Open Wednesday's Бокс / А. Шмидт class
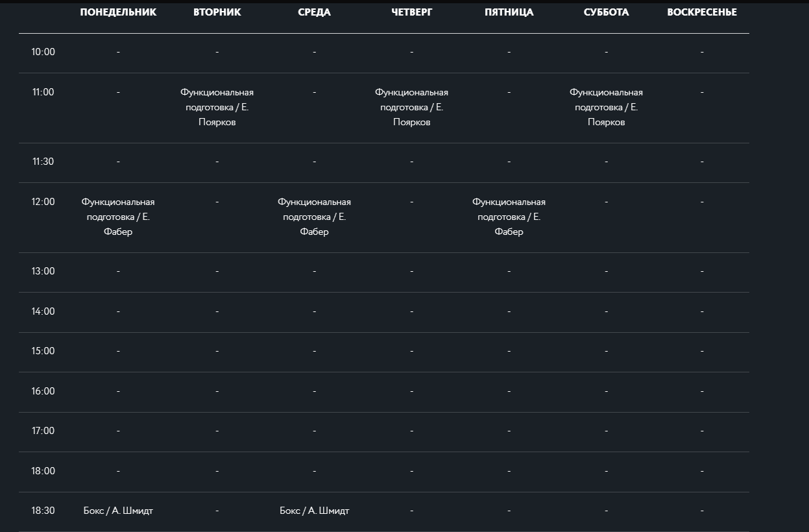 tap(314, 511)
